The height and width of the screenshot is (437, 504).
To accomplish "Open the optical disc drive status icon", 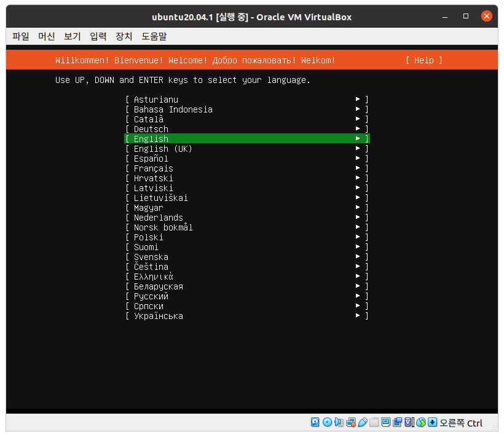I will pos(327,422).
